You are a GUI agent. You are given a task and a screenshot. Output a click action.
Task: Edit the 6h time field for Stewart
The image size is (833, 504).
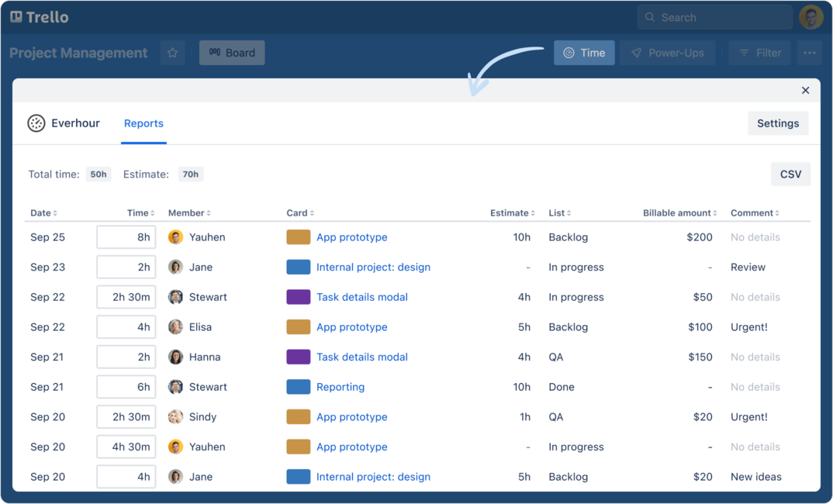click(126, 387)
